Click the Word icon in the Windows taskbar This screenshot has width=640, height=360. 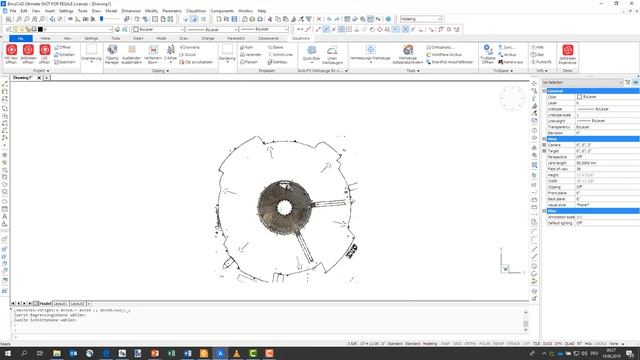pyautogui.click(x=187, y=353)
